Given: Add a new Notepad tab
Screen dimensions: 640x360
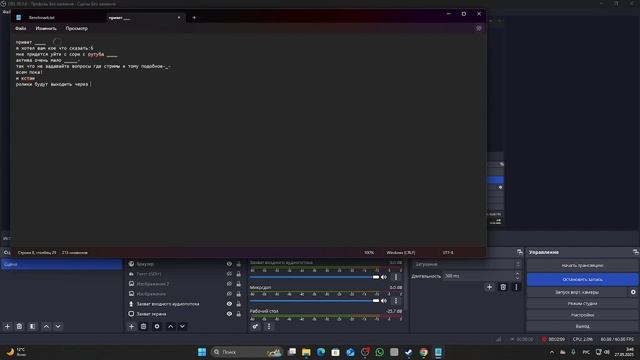Looking at the screenshot, I should pos(194,18).
